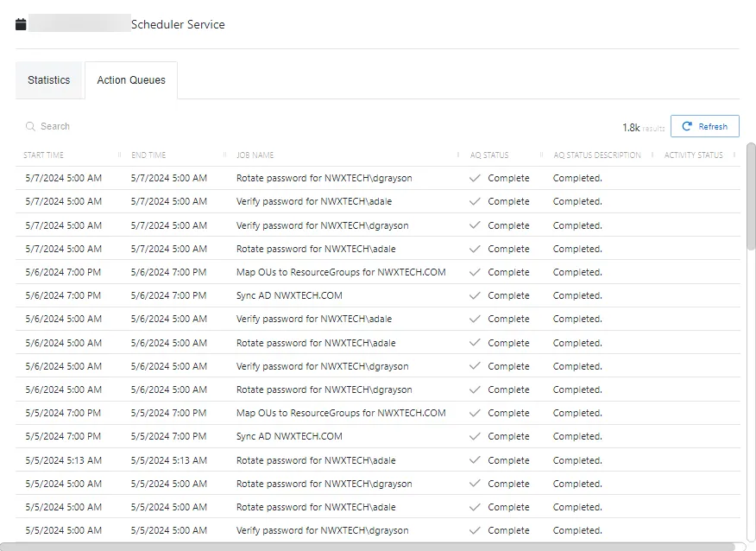756x551 pixels.
Task: Select job 'Verify password for NWXTECH\adale' dated 5/7/2024
Action: pos(314,201)
